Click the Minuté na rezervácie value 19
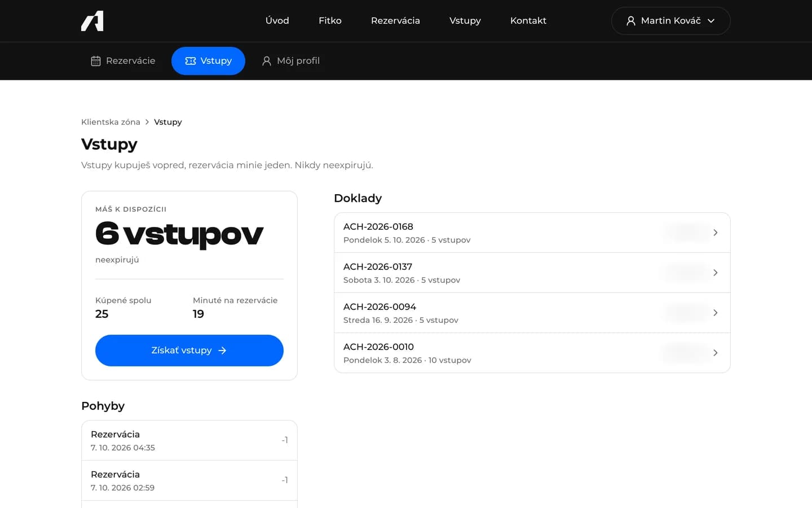The image size is (812, 508). point(198,314)
